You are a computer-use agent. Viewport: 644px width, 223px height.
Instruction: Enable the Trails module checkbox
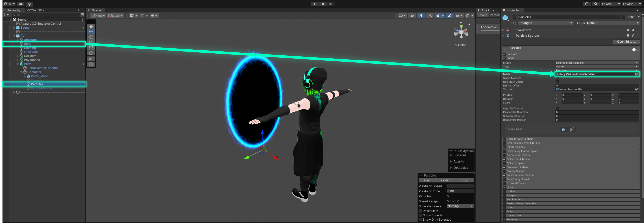[504, 212]
